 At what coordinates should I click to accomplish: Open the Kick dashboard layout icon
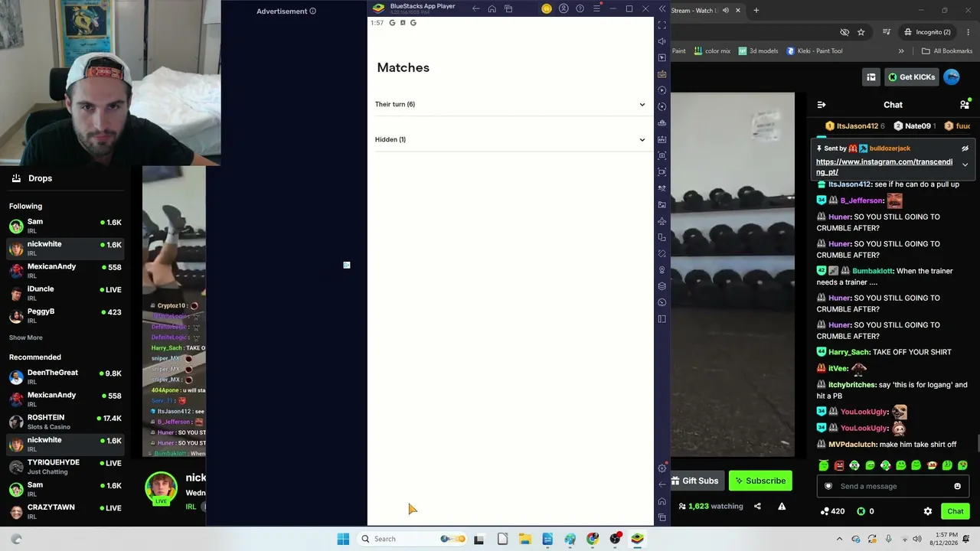pyautogui.click(x=871, y=77)
